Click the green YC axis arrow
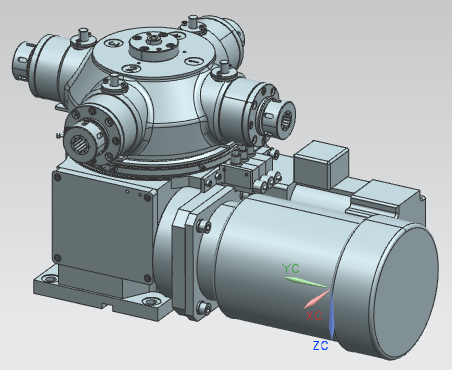The height and width of the screenshot is (370, 452). [x=305, y=282]
